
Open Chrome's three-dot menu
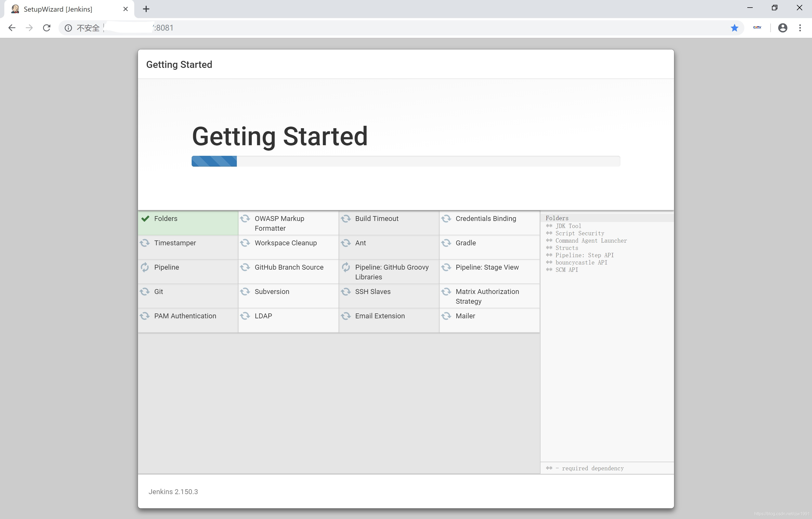click(800, 28)
